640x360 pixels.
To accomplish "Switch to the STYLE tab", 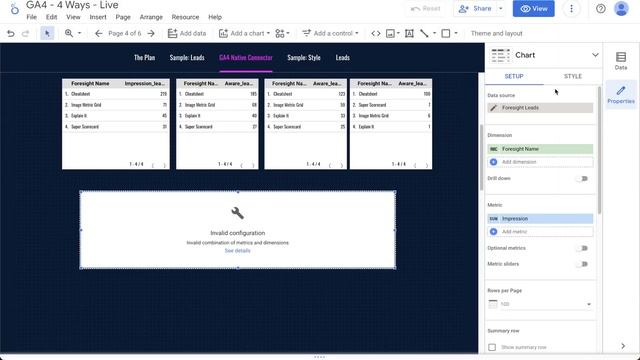I will [573, 77].
